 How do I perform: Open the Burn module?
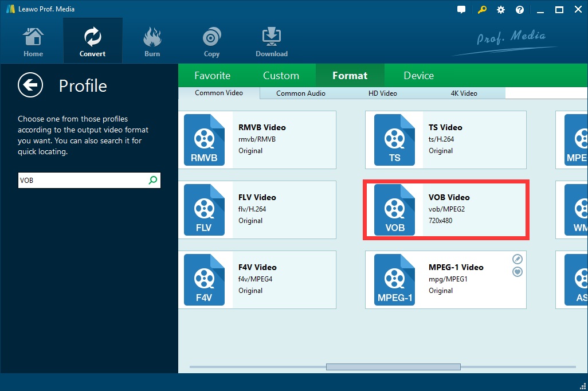(152, 42)
